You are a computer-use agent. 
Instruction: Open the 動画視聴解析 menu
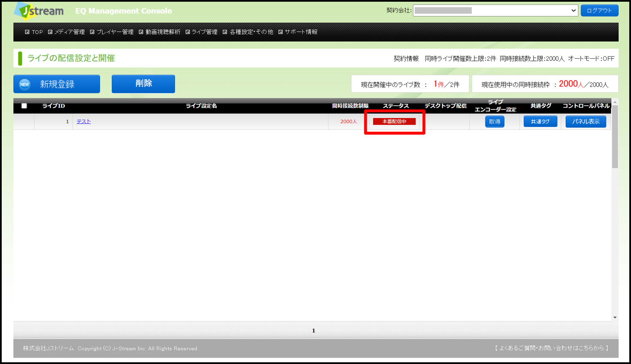(x=159, y=32)
